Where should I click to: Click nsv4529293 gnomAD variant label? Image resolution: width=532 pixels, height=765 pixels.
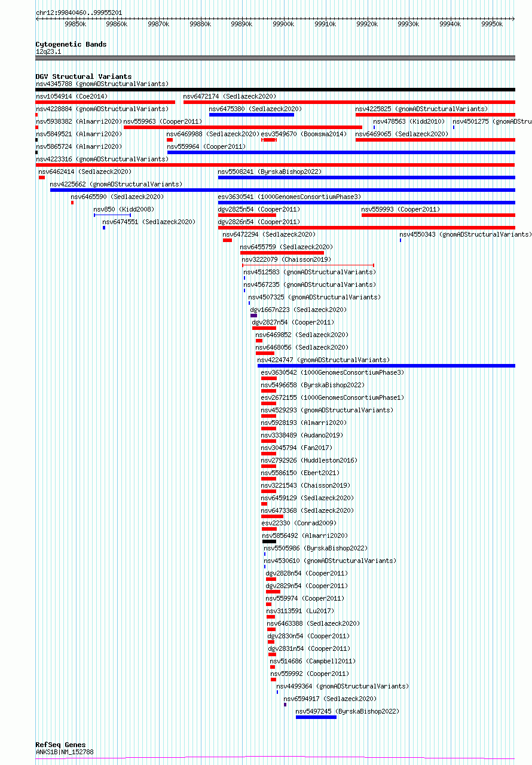(x=327, y=410)
